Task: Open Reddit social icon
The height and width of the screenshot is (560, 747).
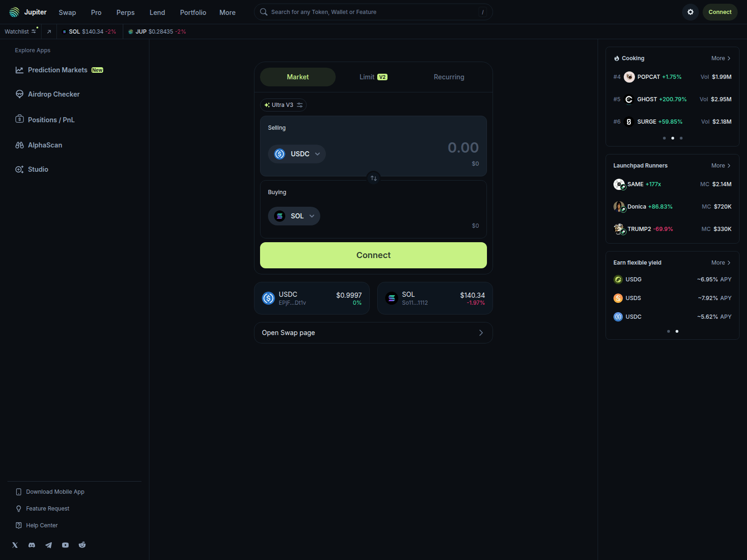Action: 82,545
